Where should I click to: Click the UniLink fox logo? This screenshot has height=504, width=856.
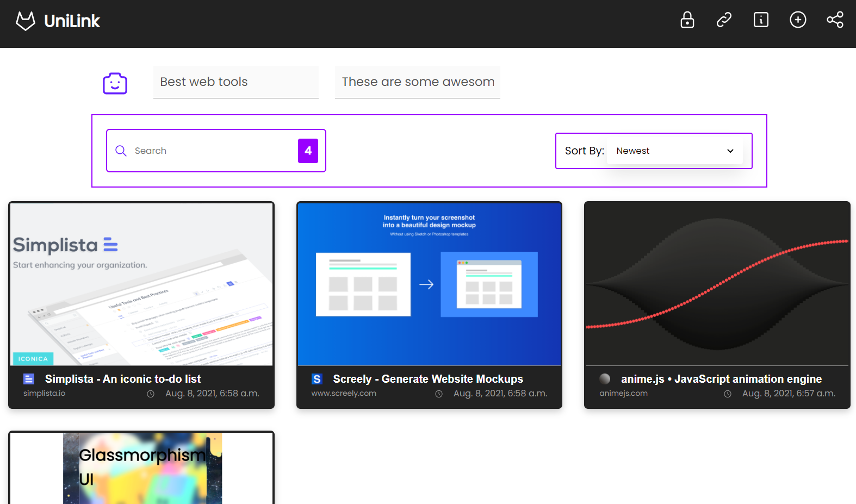point(26,21)
